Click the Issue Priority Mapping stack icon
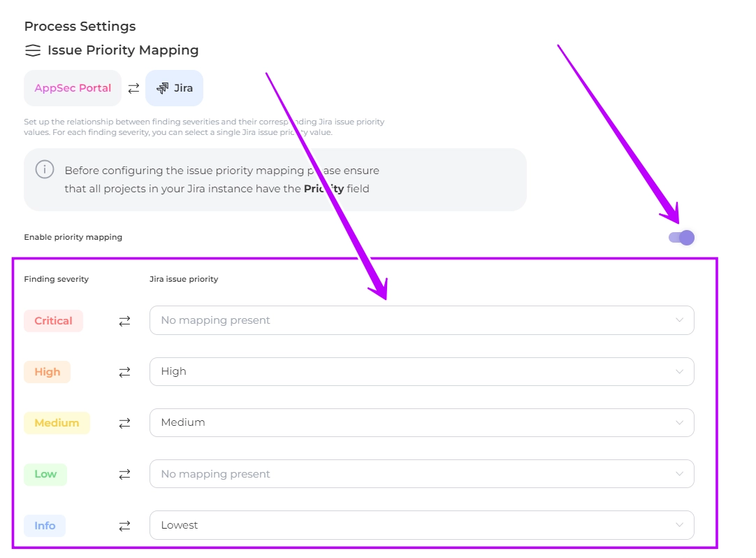The width and height of the screenshot is (756, 558). tap(32, 50)
